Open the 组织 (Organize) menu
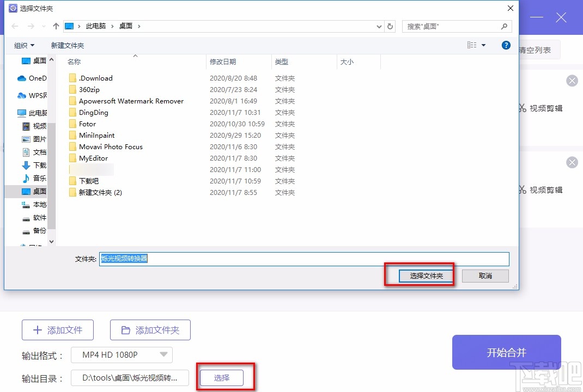Viewport: 583px width, 392px height. coord(23,45)
